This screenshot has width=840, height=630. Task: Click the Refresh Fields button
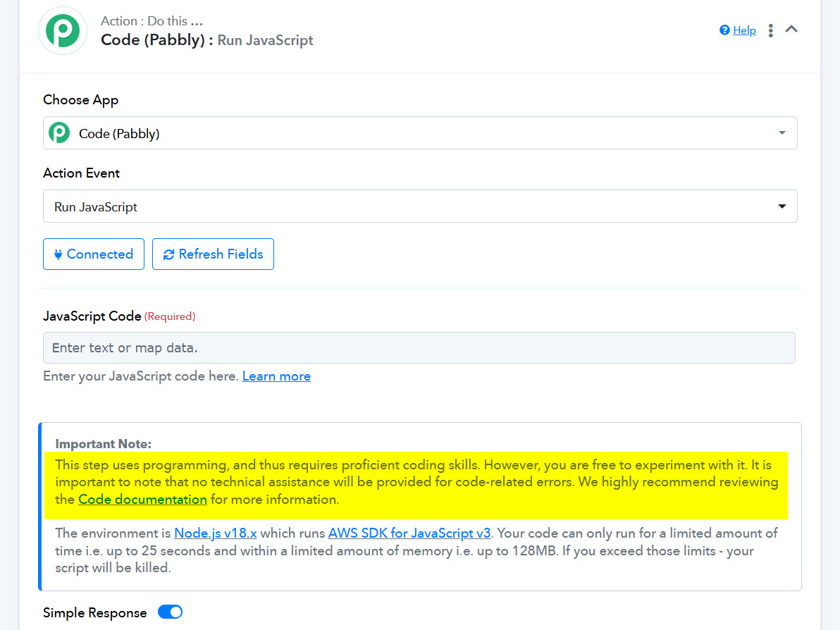(x=214, y=254)
